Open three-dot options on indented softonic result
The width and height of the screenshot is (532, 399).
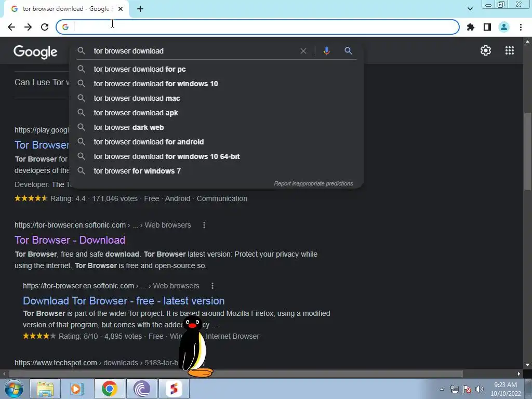coord(212,286)
